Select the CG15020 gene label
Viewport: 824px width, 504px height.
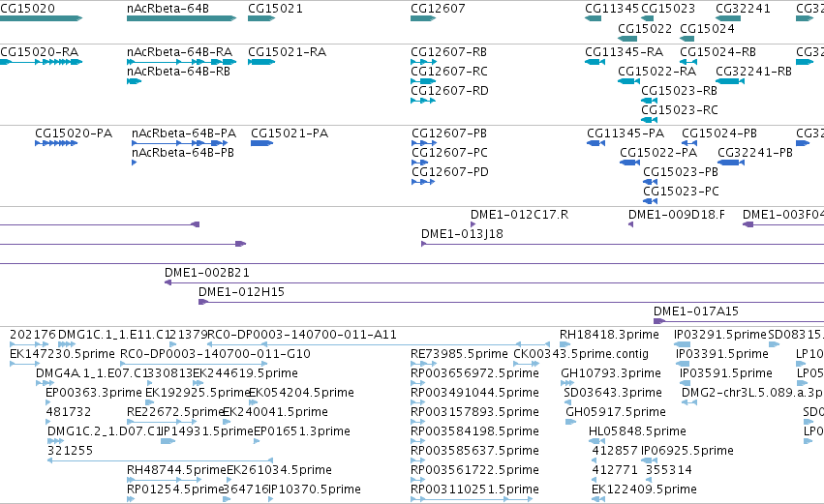[27, 9]
